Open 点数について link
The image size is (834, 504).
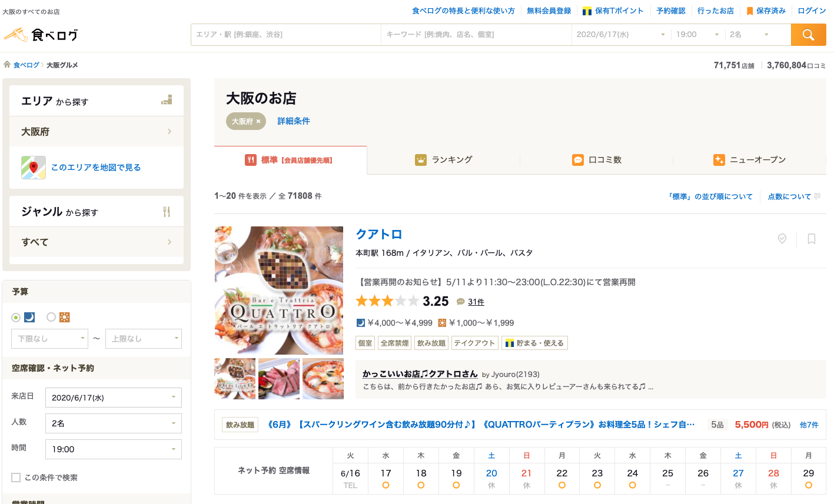(x=789, y=196)
